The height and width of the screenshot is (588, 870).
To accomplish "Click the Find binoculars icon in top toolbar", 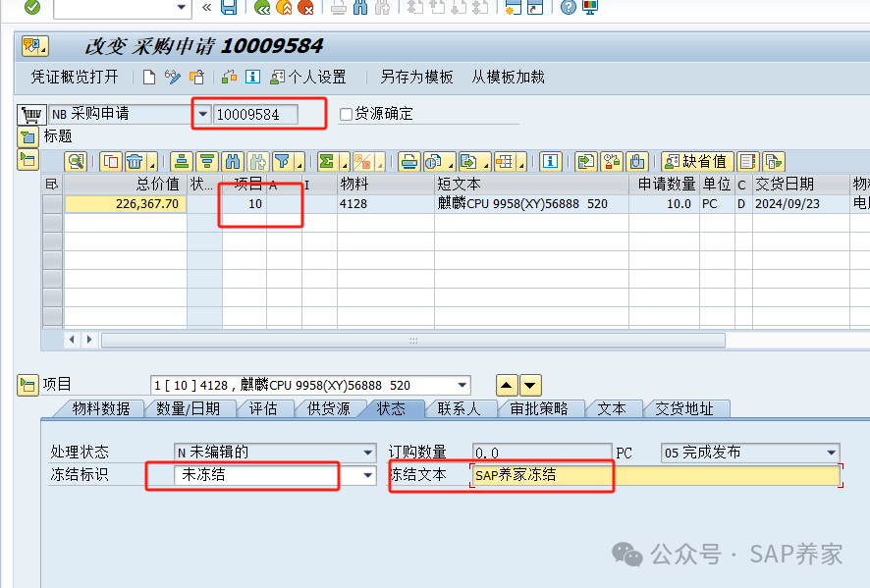I will click(x=360, y=7).
